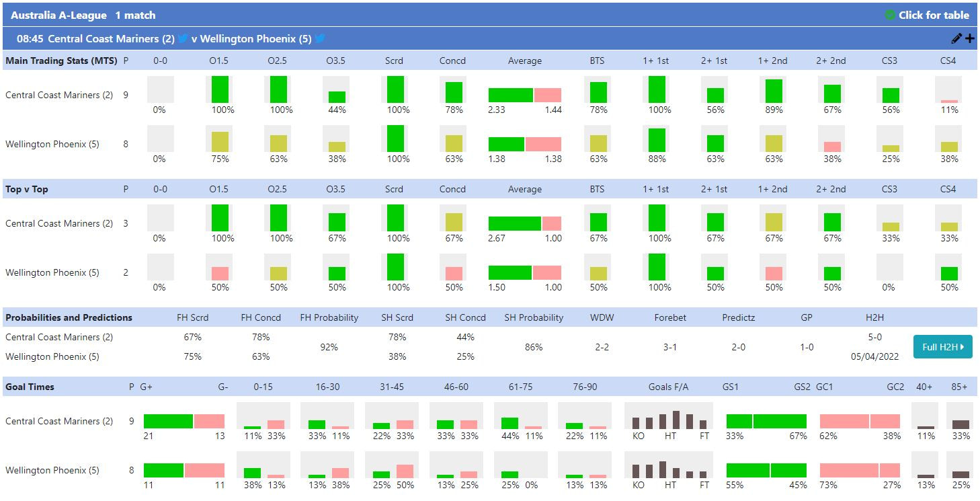
Task: Click the Forebet 3-1 prediction
Action: click(x=670, y=347)
